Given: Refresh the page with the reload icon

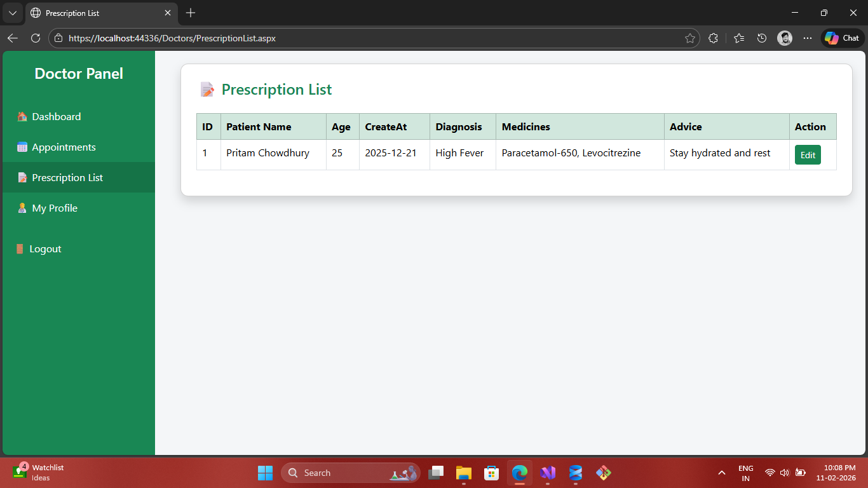Looking at the screenshot, I should [36, 38].
